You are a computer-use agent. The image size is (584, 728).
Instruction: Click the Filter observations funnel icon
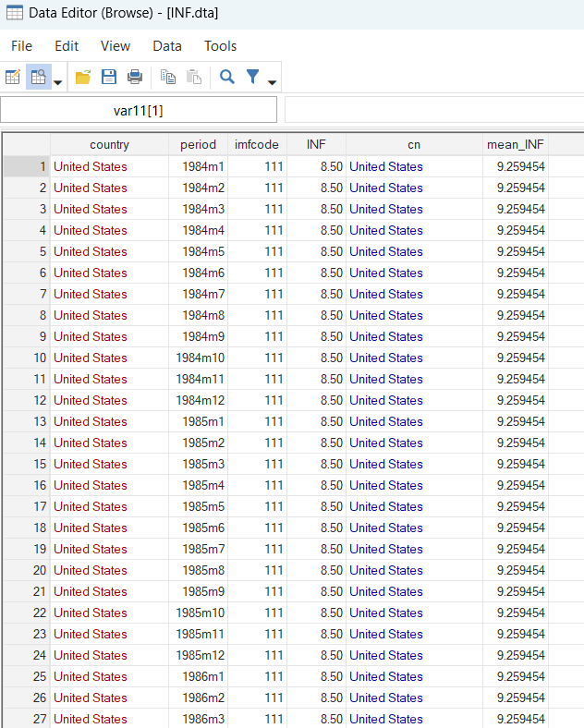[253, 78]
